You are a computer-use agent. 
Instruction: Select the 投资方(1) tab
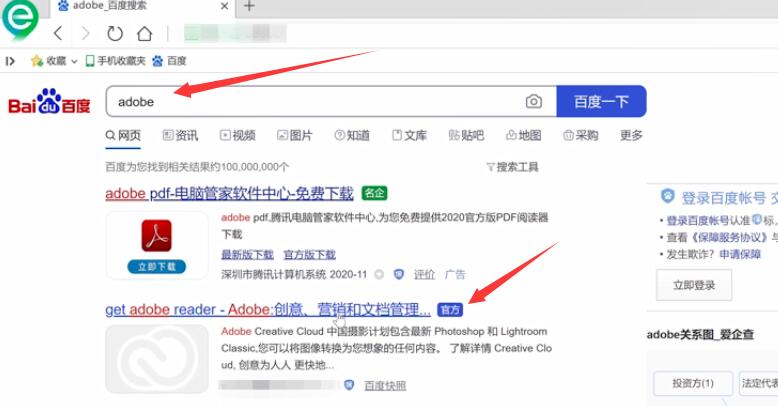click(693, 383)
